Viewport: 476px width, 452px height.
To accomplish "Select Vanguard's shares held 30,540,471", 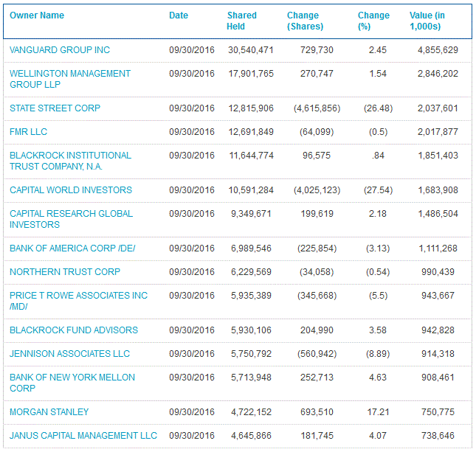I will coord(251,49).
